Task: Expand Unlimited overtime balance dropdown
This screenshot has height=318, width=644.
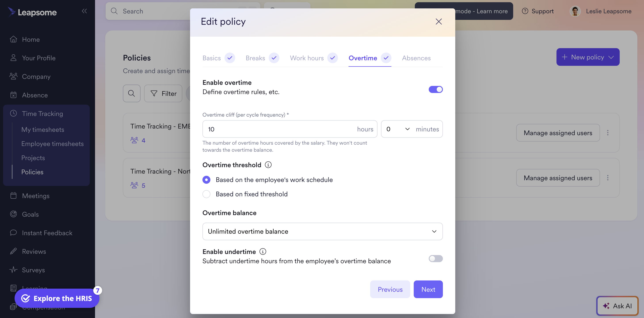Action: coord(322,231)
